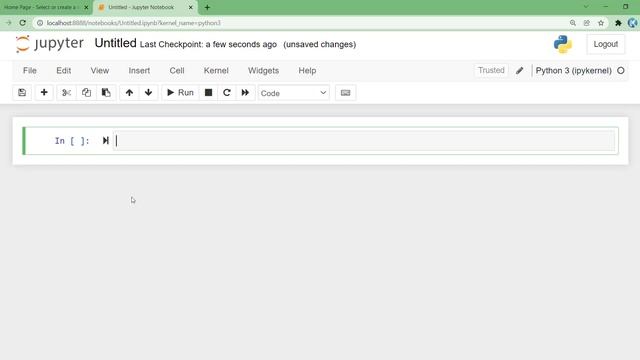The height and width of the screenshot is (360, 640).
Task: Click the share page icon in the address bar
Action: 587,23
